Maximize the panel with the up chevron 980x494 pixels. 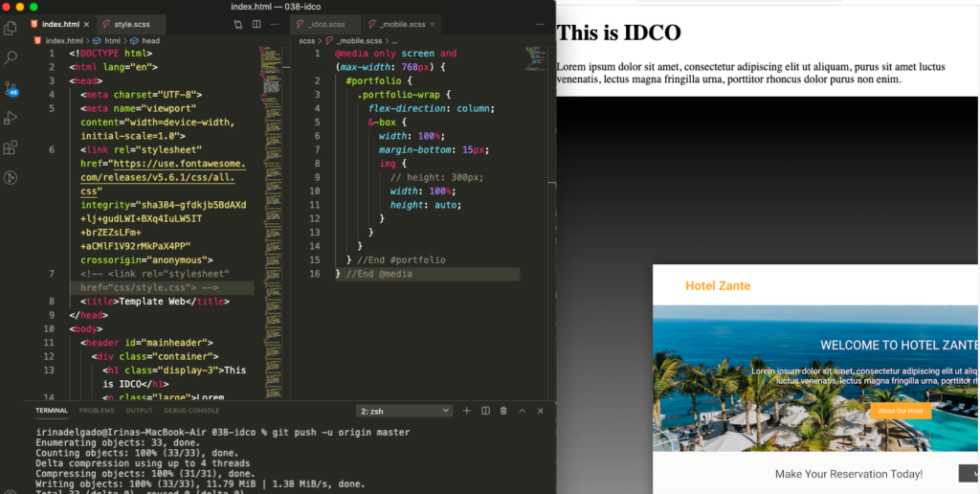point(523,411)
